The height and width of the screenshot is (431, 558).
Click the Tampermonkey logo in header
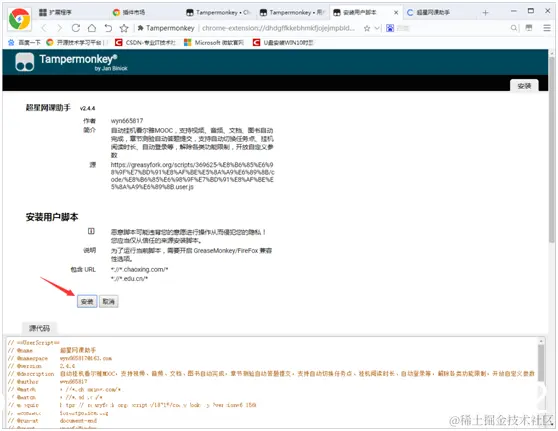click(25, 62)
